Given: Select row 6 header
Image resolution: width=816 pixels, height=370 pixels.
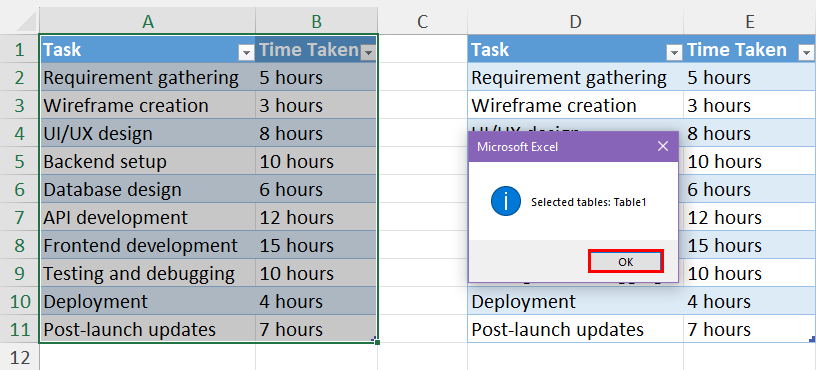Looking at the screenshot, I should pos(20,189).
